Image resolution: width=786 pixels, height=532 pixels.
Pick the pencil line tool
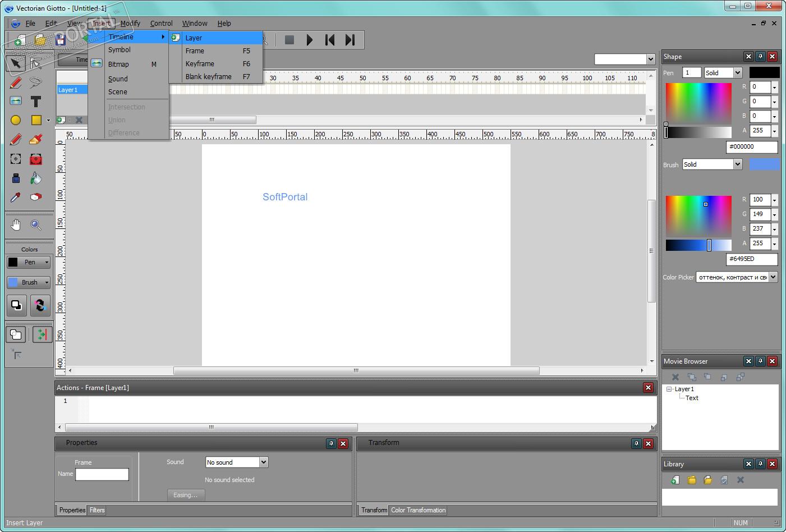click(x=16, y=82)
